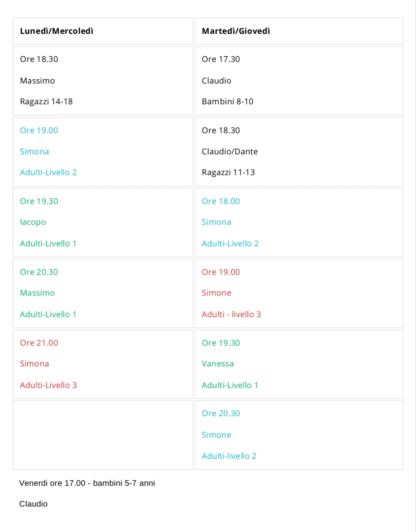Click the Claudio/Dante instructor text
Image resolution: width=416 pixels, height=532 pixels.
tap(230, 152)
